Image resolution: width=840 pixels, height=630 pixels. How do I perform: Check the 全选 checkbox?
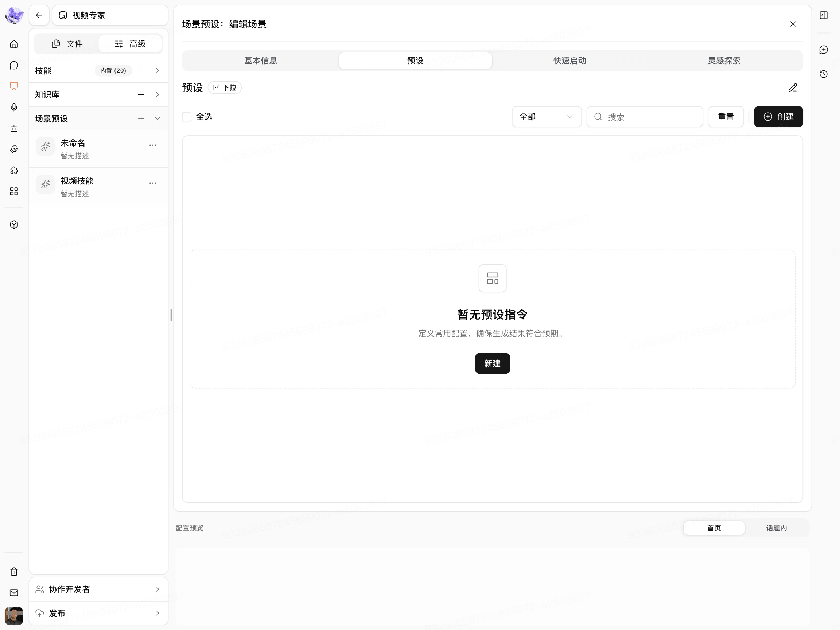(186, 117)
